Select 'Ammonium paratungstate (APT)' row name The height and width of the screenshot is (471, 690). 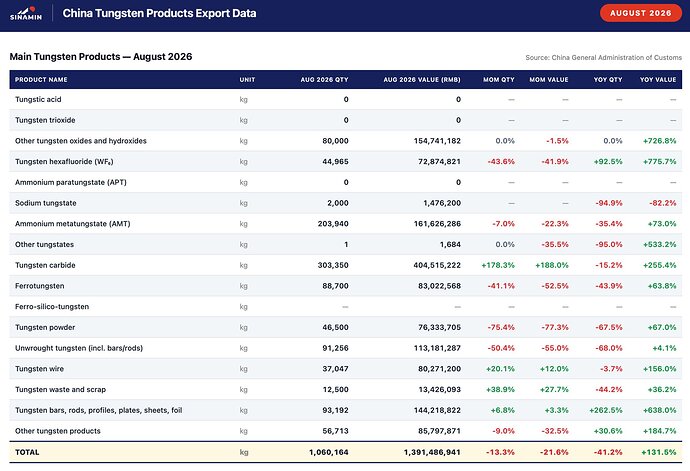coord(70,182)
